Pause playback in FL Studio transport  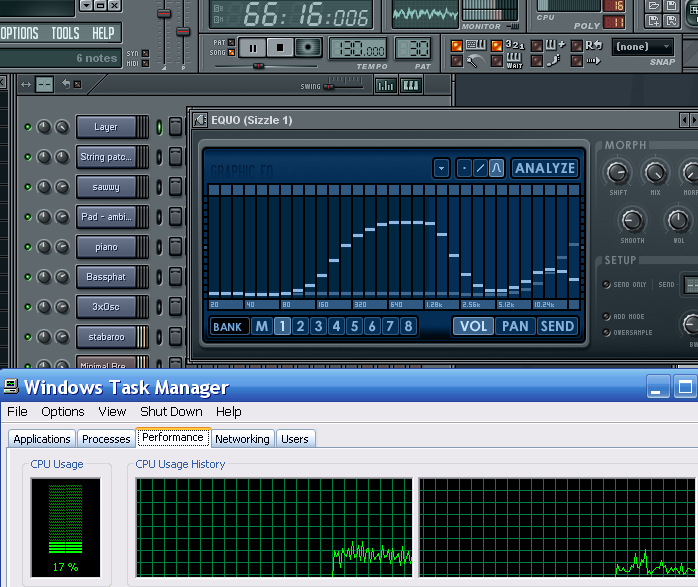pos(252,48)
